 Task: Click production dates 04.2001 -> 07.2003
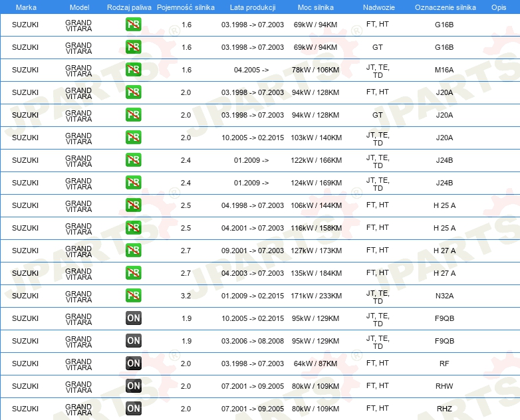coord(253,228)
